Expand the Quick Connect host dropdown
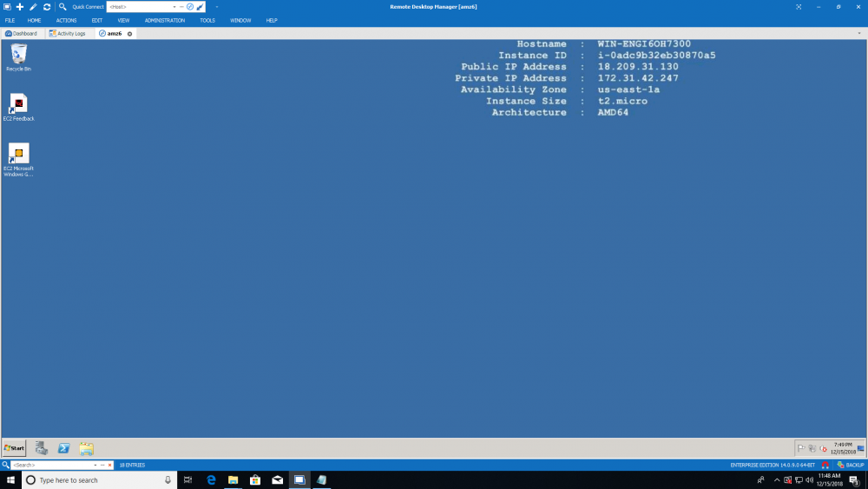The image size is (868, 489). (174, 7)
